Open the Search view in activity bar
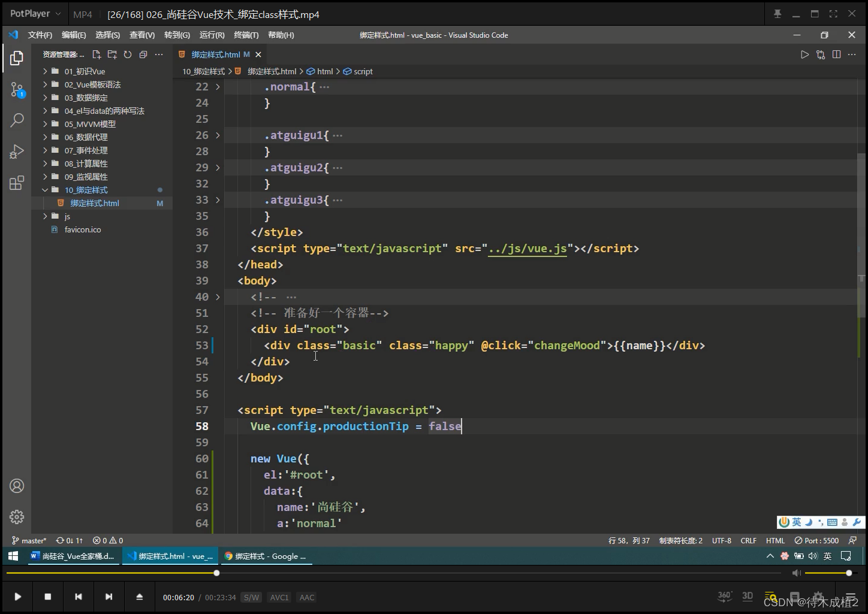The image size is (868, 614). point(17,120)
